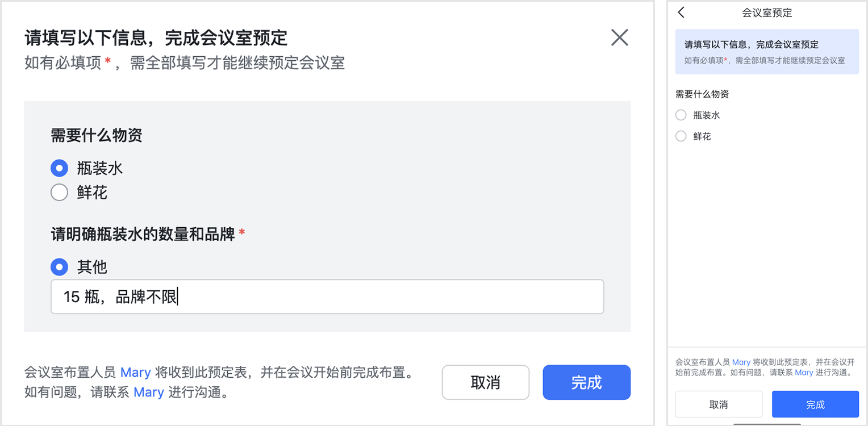Image resolution: width=868 pixels, height=426 pixels.
Task: Click the 完成 button to submit the form
Action: point(586,382)
